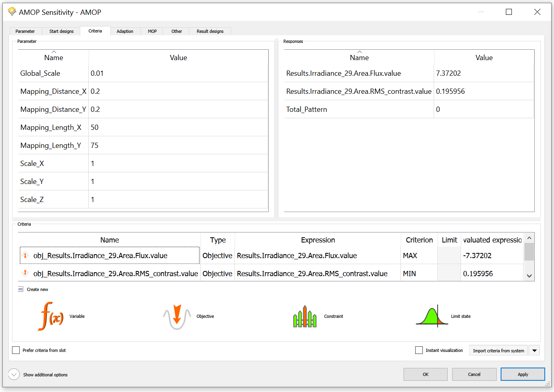Click the Value header in Responses table
The image size is (554, 392).
tap(484, 58)
